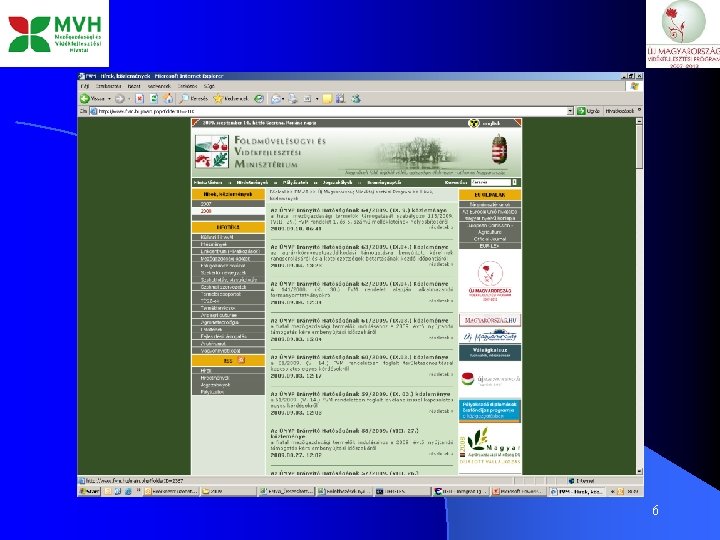Open the Mail envelope toolbar icon
The image size is (720, 540).
276,98
